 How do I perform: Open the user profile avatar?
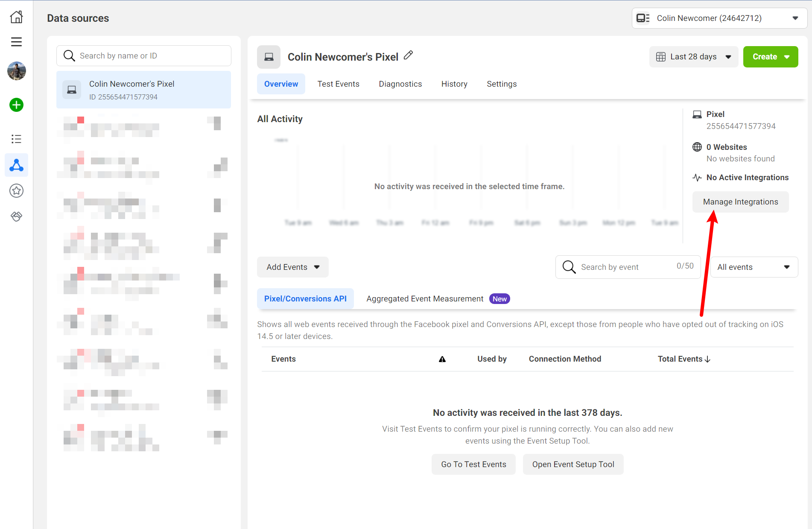(x=16, y=71)
